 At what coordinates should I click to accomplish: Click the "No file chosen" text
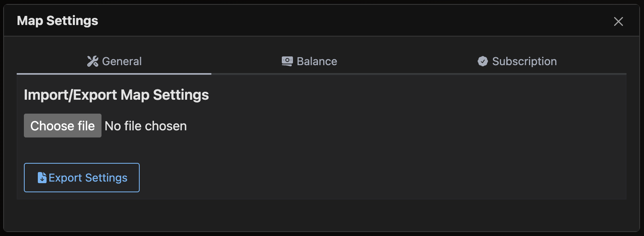tap(146, 126)
